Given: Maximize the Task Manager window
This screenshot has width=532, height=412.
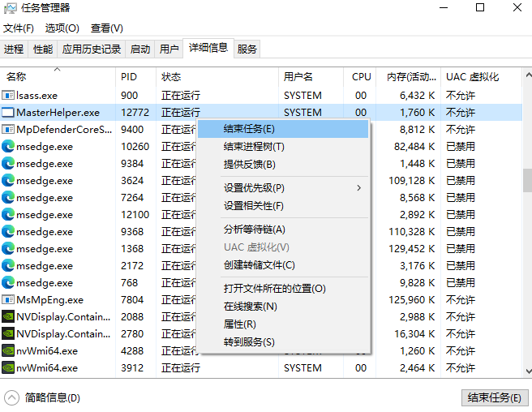Looking at the screenshot, I should [x=480, y=7].
